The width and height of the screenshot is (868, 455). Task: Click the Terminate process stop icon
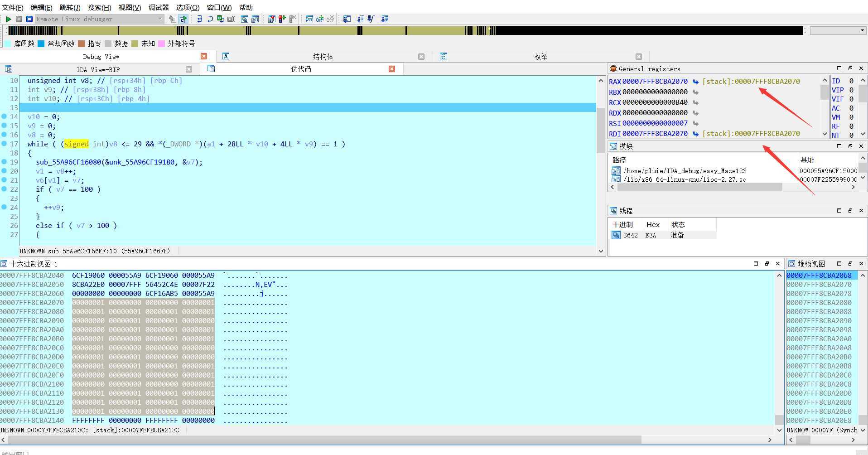29,19
